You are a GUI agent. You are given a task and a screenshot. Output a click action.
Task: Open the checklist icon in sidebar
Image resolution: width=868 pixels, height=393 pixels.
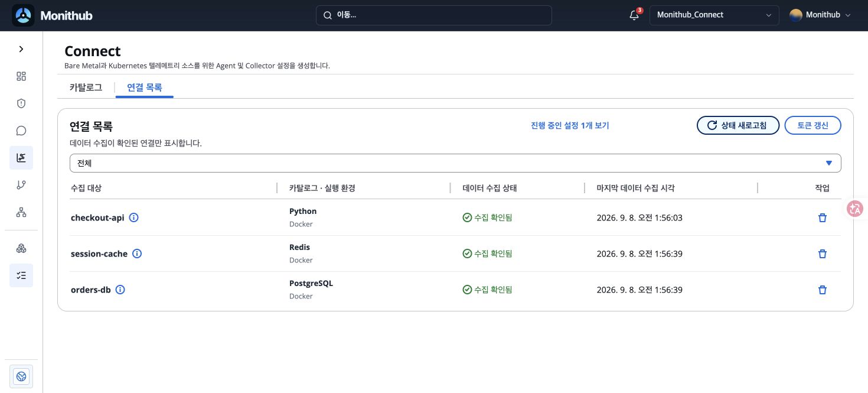click(21, 275)
